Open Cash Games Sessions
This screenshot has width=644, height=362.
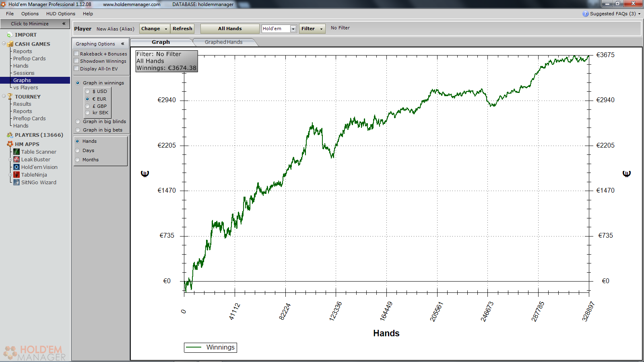click(24, 73)
